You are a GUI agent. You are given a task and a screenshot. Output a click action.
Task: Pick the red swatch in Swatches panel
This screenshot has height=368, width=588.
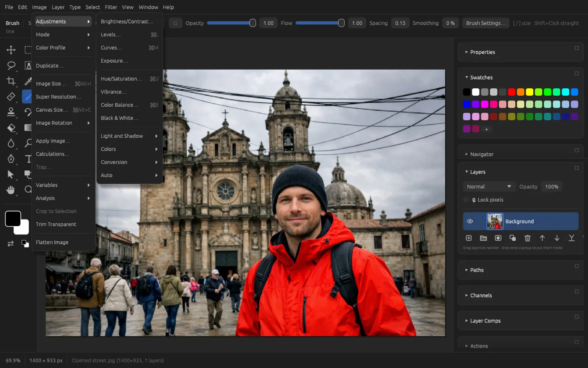(x=512, y=92)
